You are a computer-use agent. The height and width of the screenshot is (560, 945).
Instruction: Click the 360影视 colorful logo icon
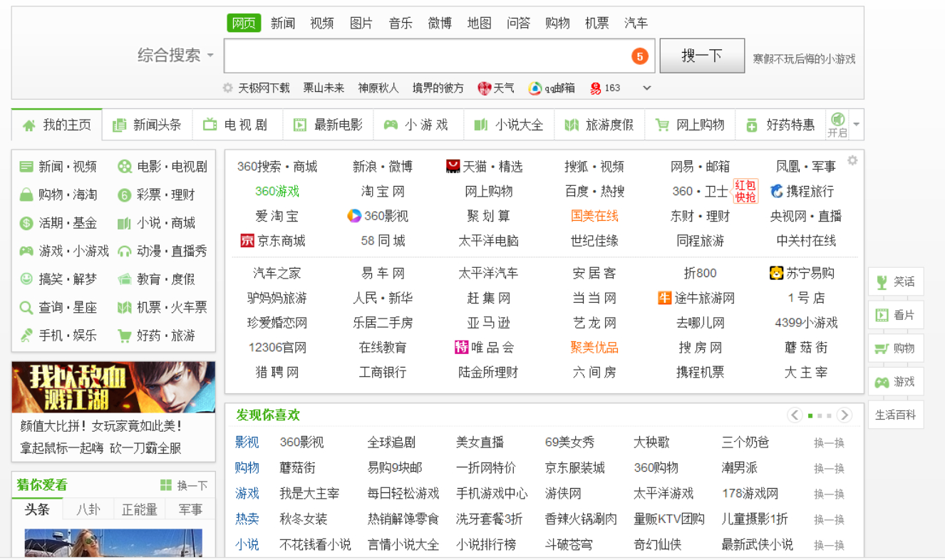(x=354, y=216)
